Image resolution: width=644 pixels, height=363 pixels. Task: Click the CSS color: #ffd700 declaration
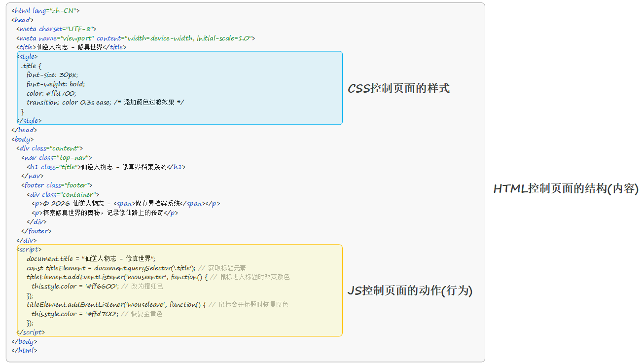(52, 93)
